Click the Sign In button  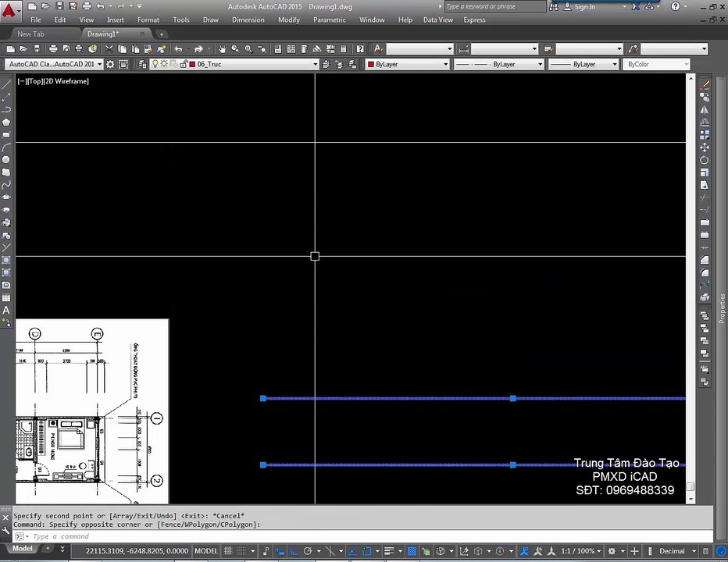(580, 6)
